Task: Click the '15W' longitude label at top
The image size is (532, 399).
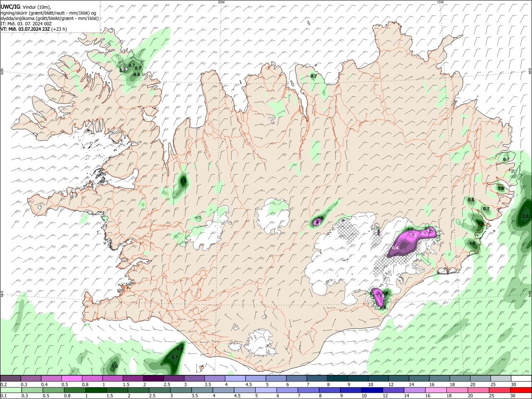Action: point(441,2)
